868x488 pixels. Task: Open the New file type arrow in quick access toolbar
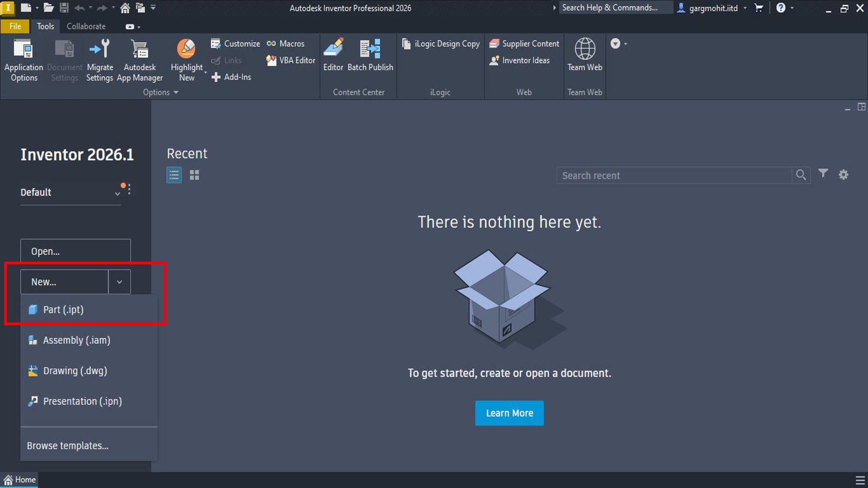click(37, 8)
